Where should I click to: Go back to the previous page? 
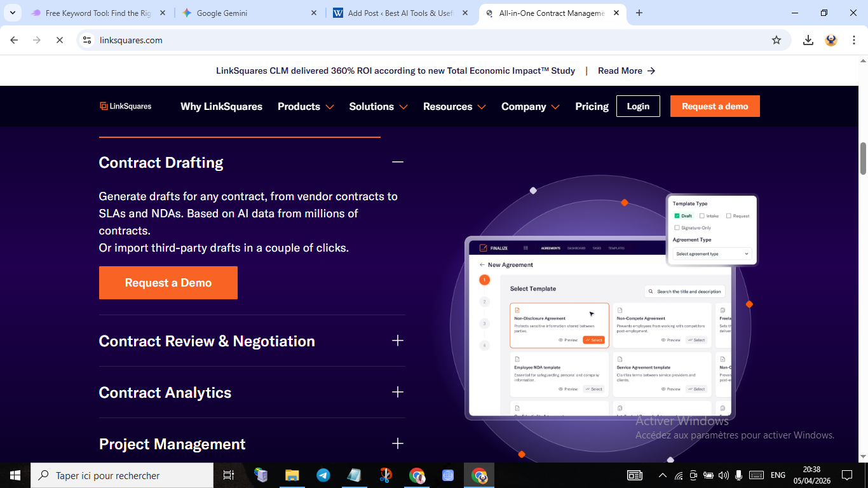click(14, 40)
